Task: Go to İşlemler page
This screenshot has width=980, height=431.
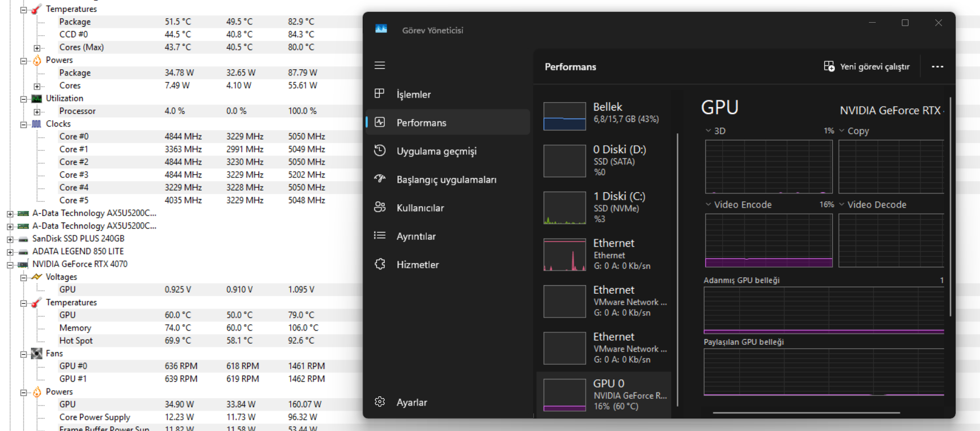Action: (448, 94)
